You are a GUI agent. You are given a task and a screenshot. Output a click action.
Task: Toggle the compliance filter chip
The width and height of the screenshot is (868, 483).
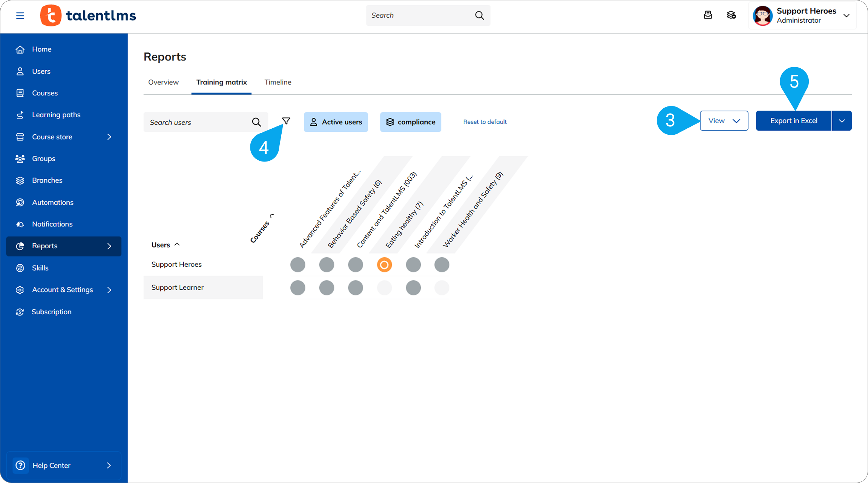coord(410,122)
